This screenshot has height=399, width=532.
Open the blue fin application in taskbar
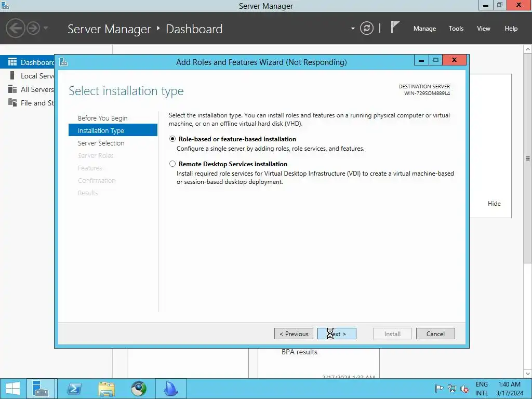(170, 389)
